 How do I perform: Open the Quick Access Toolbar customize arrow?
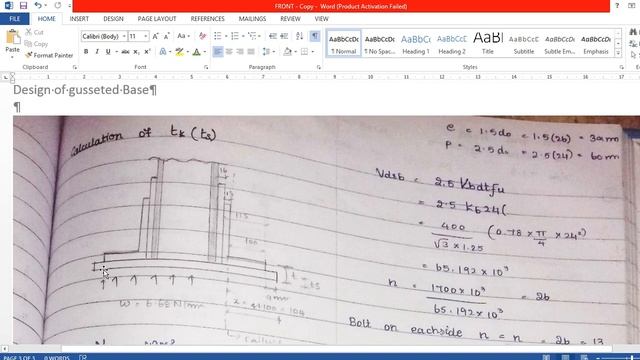pyautogui.click(x=70, y=6)
